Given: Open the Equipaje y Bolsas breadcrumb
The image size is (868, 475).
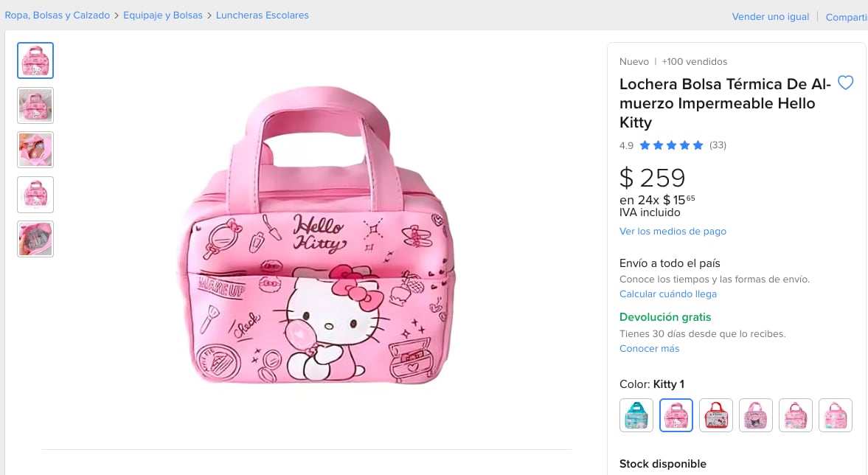Looking at the screenshot, I should click(163, 15).
